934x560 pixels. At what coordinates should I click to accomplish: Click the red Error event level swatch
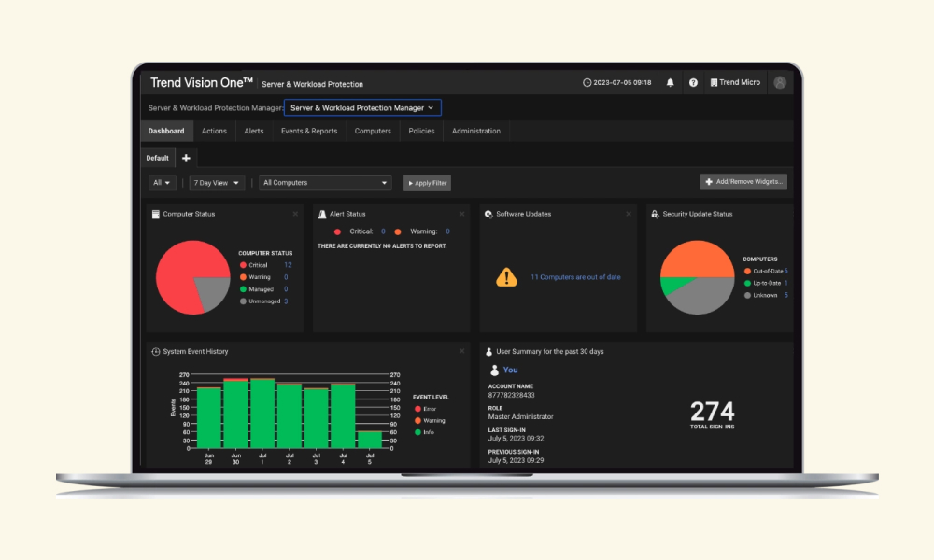pyautogui.click(x=417, y=409)
